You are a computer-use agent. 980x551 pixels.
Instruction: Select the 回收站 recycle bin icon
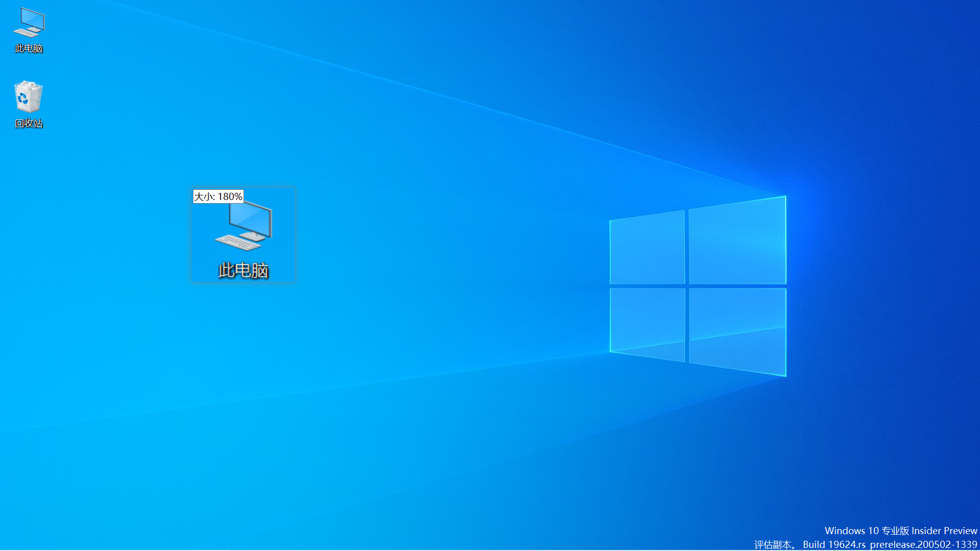[29, 96]
